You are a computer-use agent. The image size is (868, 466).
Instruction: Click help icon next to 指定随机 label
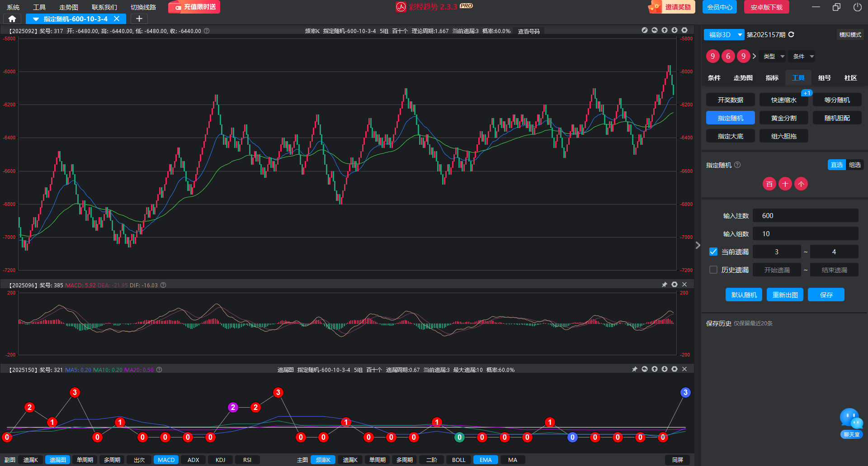pyautogui.click(x=737, y=165)
